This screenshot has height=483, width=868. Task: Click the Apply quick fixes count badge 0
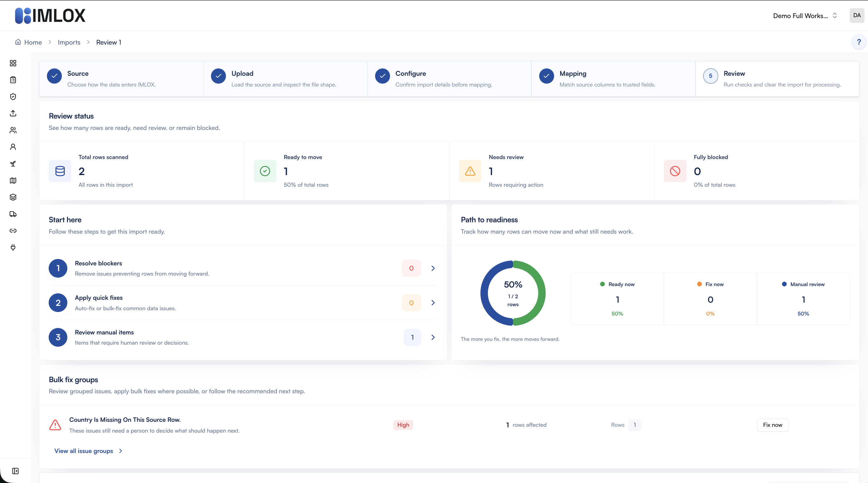(411, 303)
